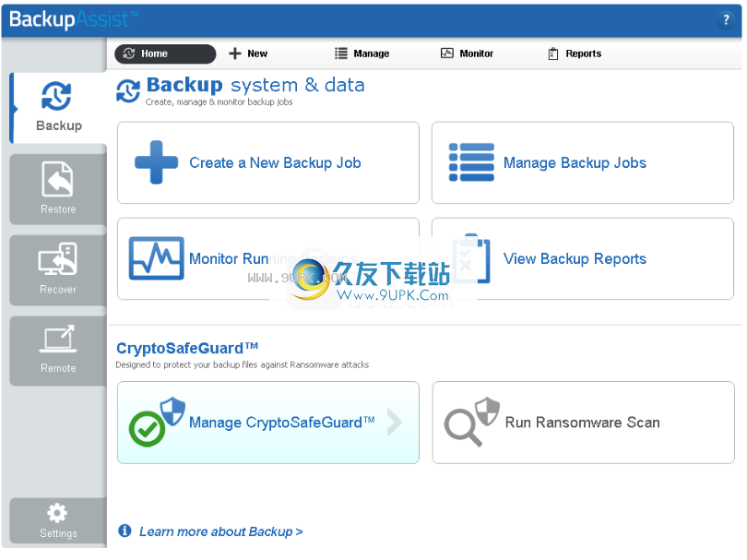The width and height of the screenshot is (747, 560).
Task: Click the plus icon beside New
Action: tap(235, 54)
